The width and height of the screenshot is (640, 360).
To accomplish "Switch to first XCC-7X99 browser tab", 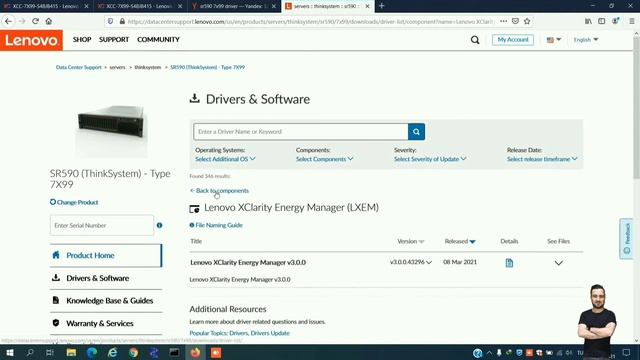I will point(46,6).
